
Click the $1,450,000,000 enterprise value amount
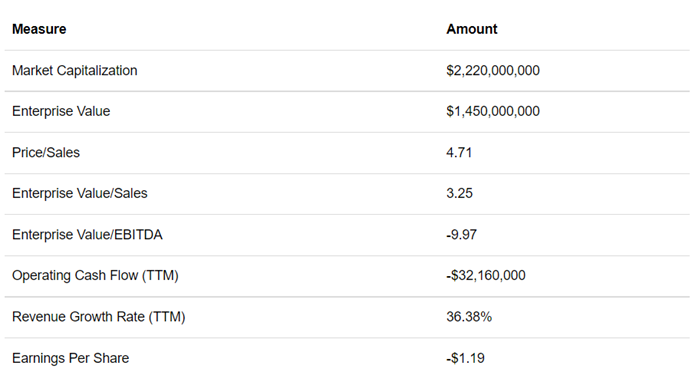[x=493, y=111]
